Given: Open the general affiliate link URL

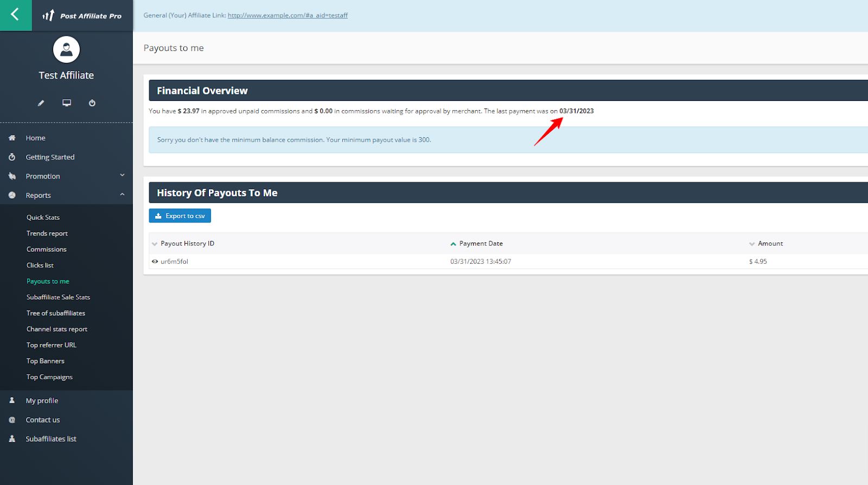Looking at the screenshot, I should point(288,15).
